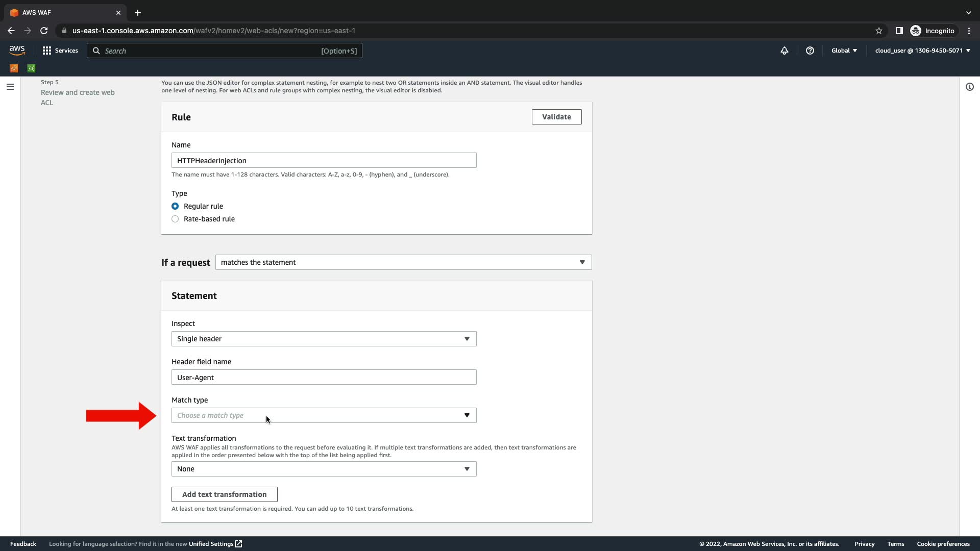
Task: Select the Rate-based rule radio option
Action: (x=175, y=219)
